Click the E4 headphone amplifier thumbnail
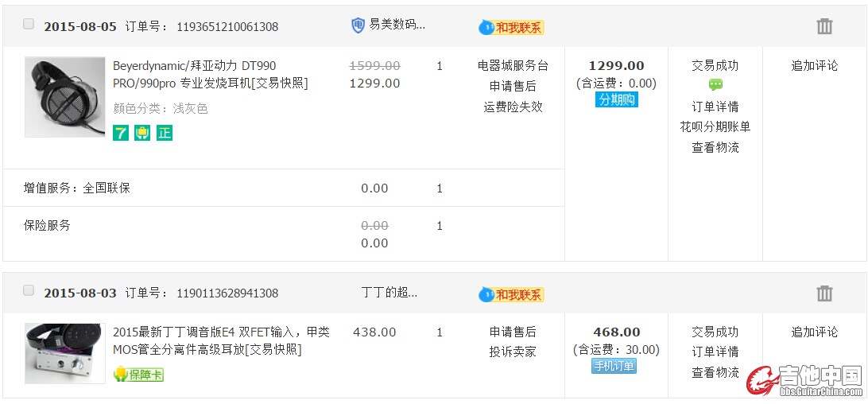This screenshot has height=404, width=868. tap(65, 353)
